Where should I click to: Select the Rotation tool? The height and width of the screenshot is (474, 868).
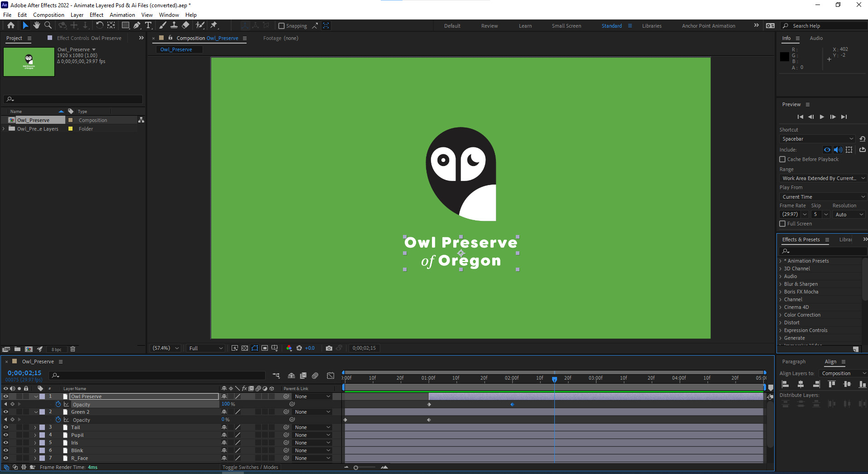(x=100, y=25)
